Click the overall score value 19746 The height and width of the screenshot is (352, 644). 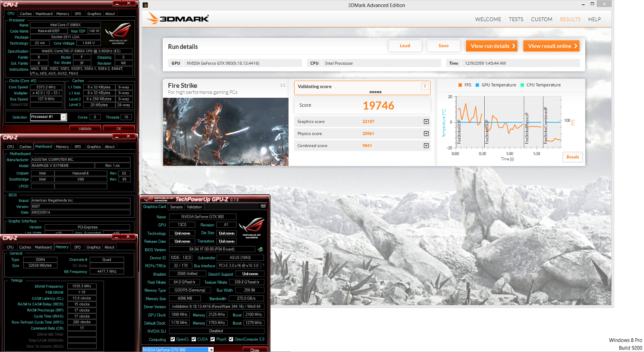coord(379,105)
